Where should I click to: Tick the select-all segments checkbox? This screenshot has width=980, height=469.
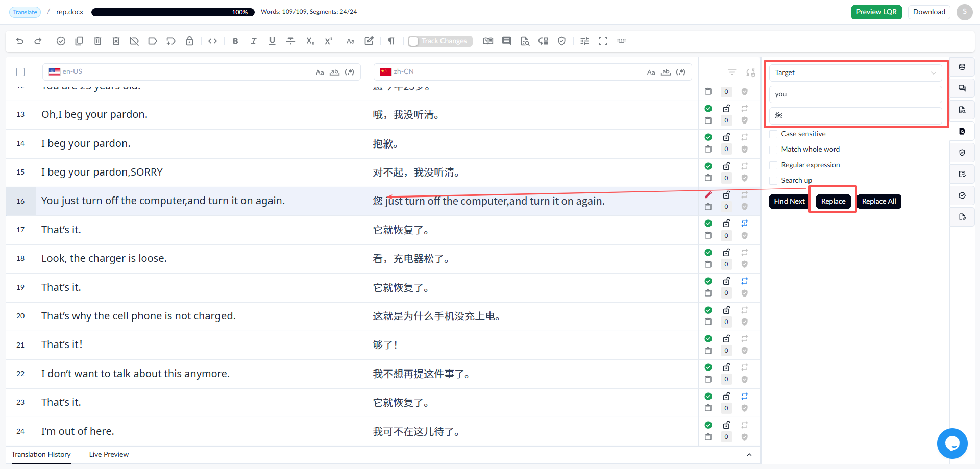[x=20, y=72]
